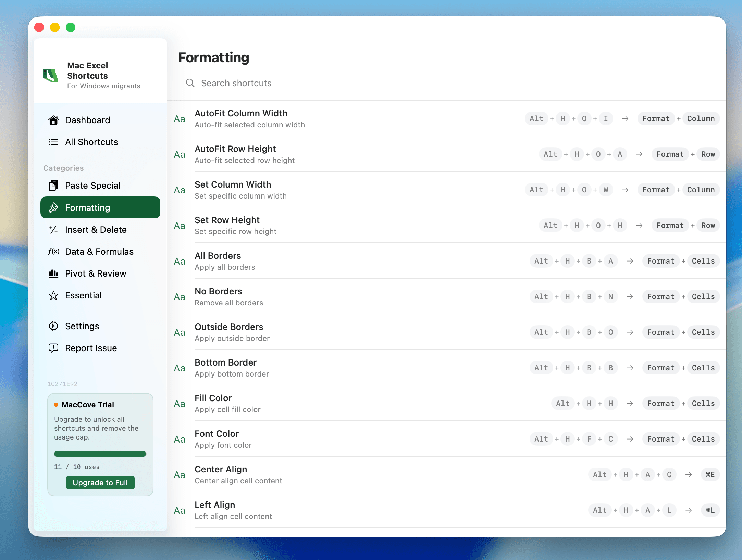742x560 pixels.
Task: Open the Paste Special category
Action: pyautogui.click(x=100, y=186)
